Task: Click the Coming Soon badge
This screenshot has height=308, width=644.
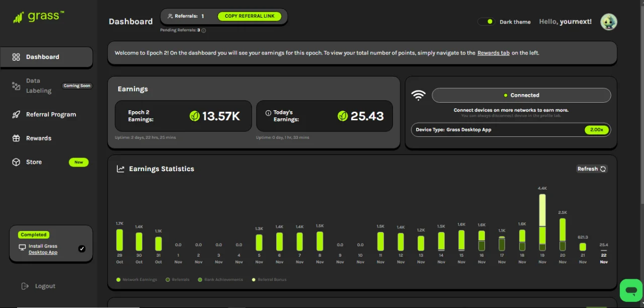Action: coord(77,86)
